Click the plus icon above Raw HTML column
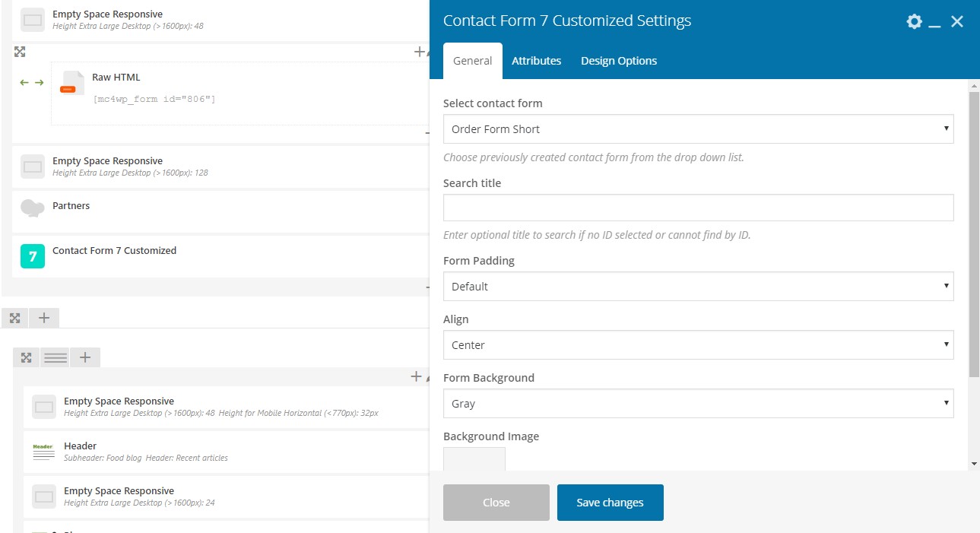980x533 pixels. (419, 52)
